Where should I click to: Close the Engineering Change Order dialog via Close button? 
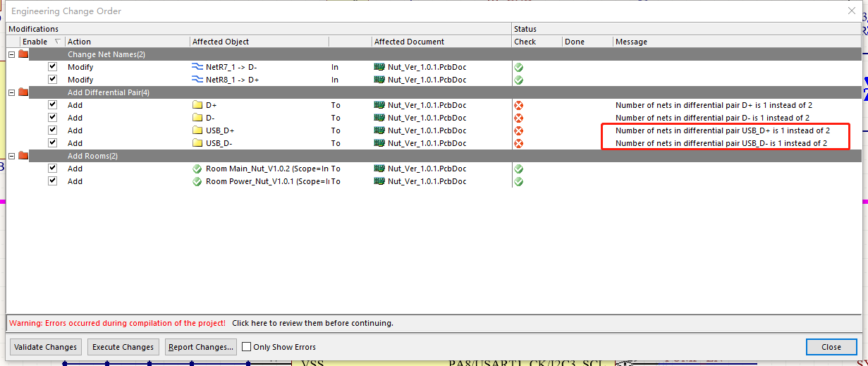tap(831, 347)
